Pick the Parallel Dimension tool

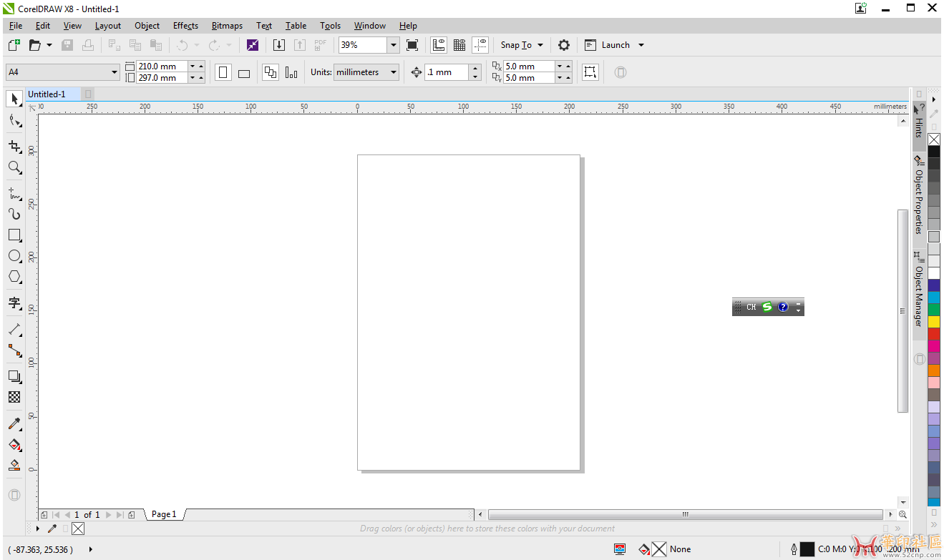(x=14, y=330)
